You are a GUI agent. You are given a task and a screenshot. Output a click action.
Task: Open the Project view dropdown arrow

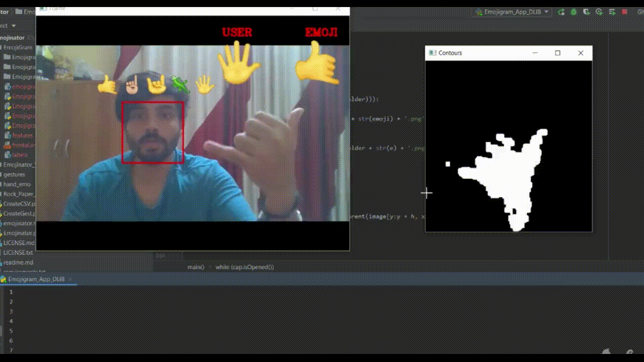[14, 26]
